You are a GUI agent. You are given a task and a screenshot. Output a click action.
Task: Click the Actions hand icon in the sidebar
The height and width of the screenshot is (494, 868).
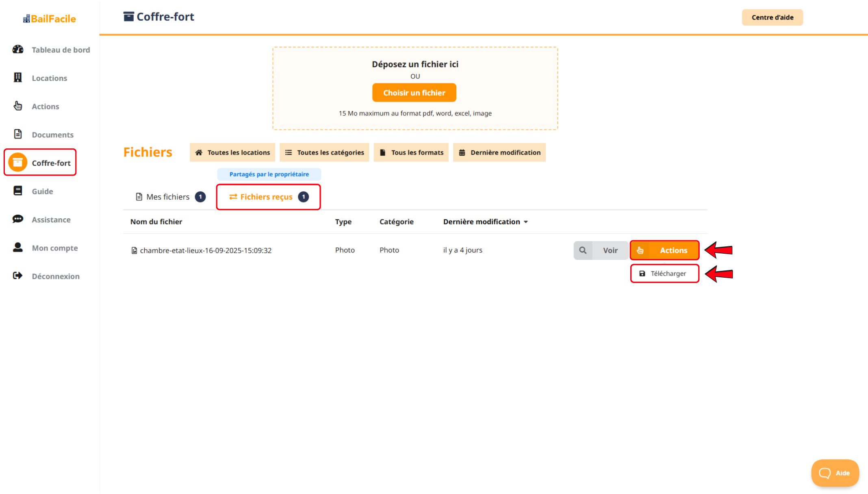point(18,106)
